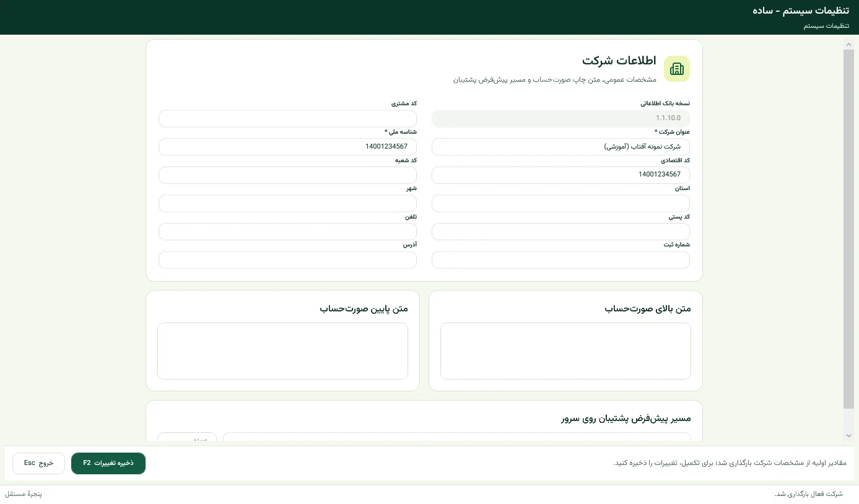859x504 pixels.
Task: Click the company building icon beside اطلاعات شرکت
Action: 677,69
